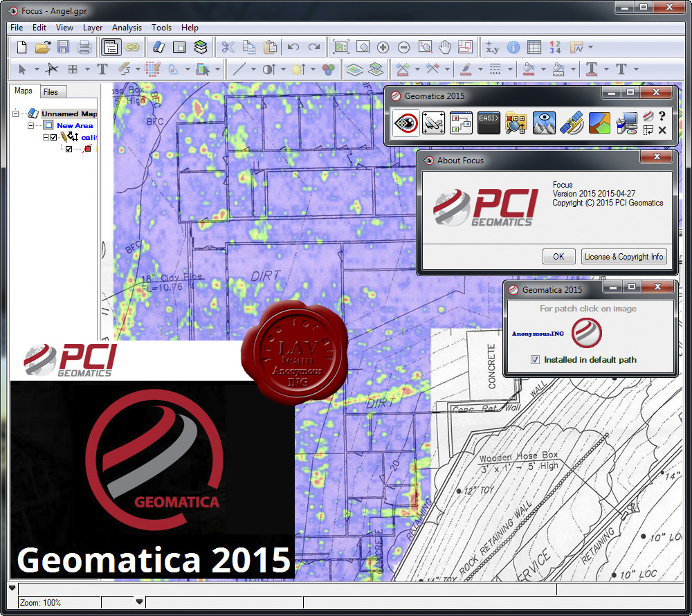Cut selection with the scissors icon
The height and width of the screenshot is (616, 692).
[228, 47]
